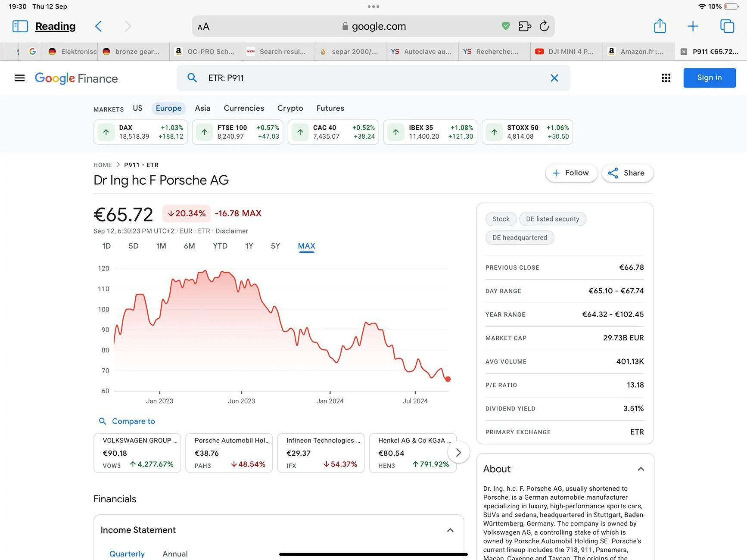Open the Google Finance hamburger menu
The image size is (747, 560).
point(19,78)
